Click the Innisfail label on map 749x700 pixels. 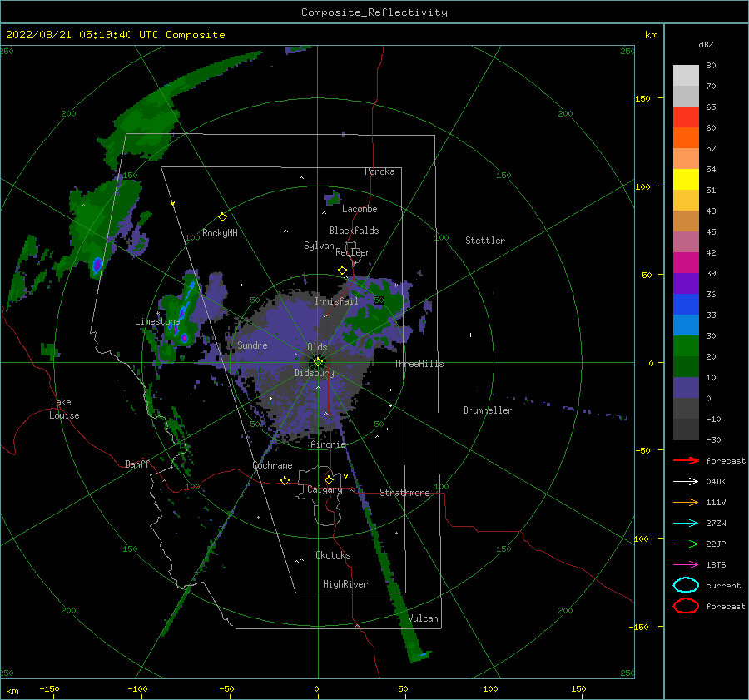336,301
